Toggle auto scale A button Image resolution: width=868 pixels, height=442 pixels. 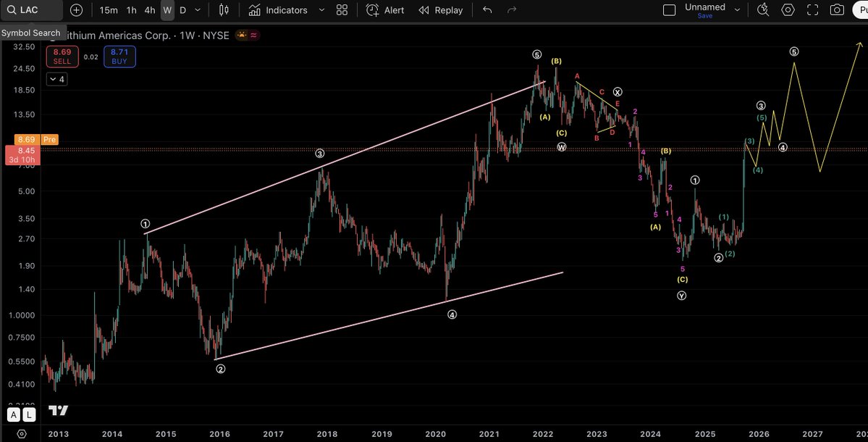coord(14,414)
